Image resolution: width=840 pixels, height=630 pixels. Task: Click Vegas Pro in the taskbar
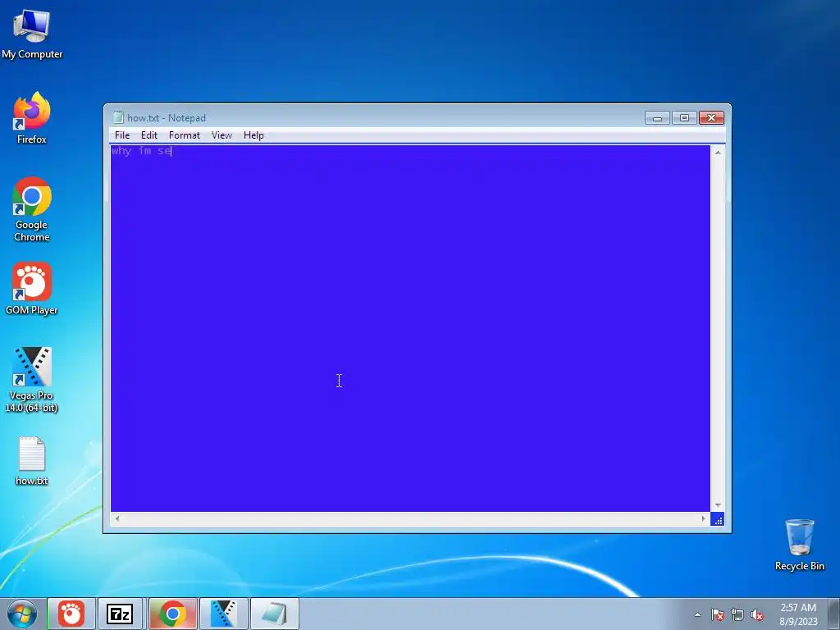click(223, 614)
